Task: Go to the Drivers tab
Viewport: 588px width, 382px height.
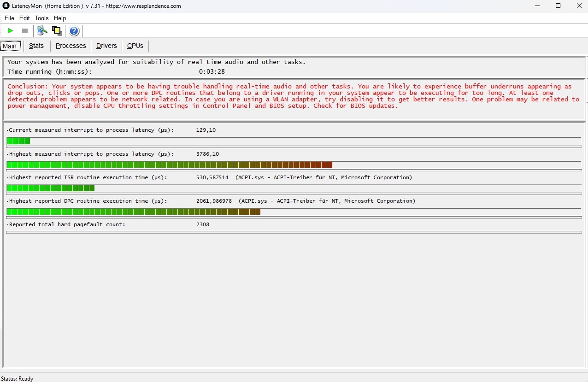Action: 106,46
